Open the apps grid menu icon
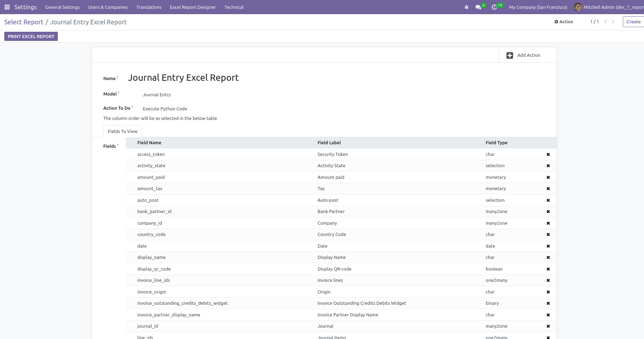The image size is (644, 339). click(7, 7)
